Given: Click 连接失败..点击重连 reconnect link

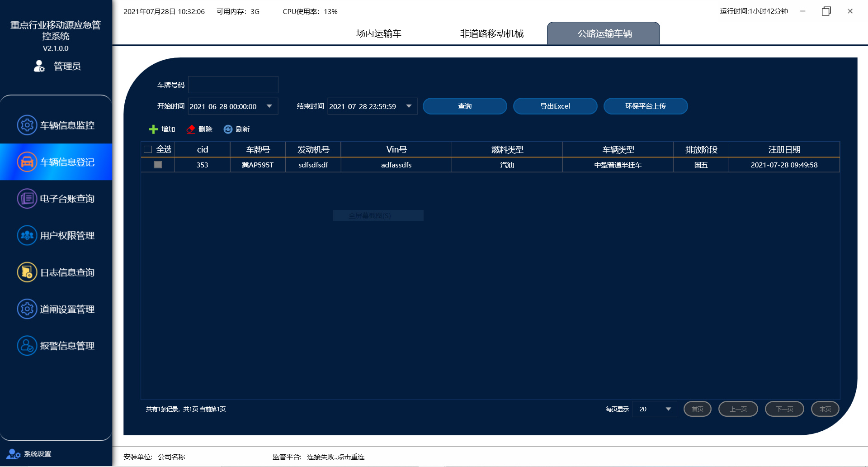Looking at the screenshot, I should click(x=335, y=457).
